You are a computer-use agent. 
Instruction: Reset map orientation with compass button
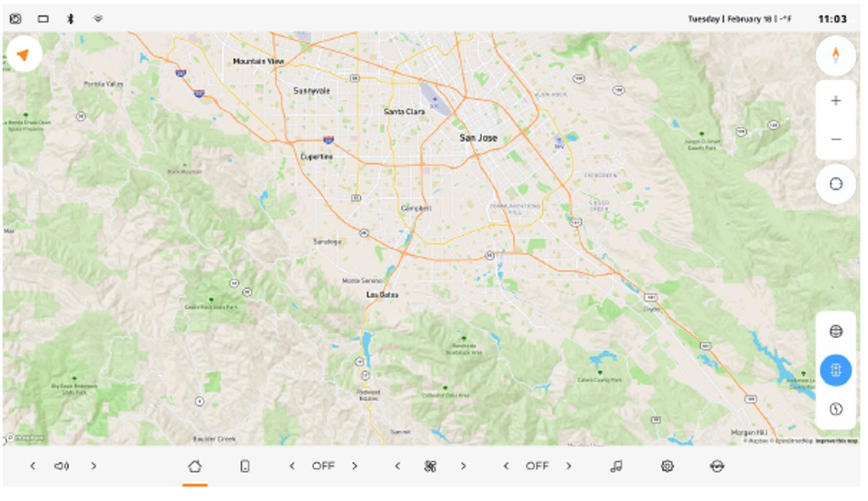pos(836,55)
